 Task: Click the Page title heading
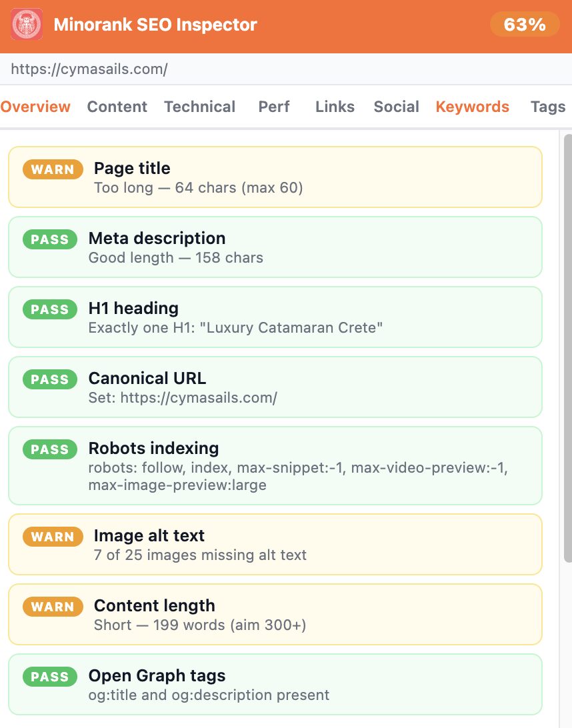tap(132, 168)
